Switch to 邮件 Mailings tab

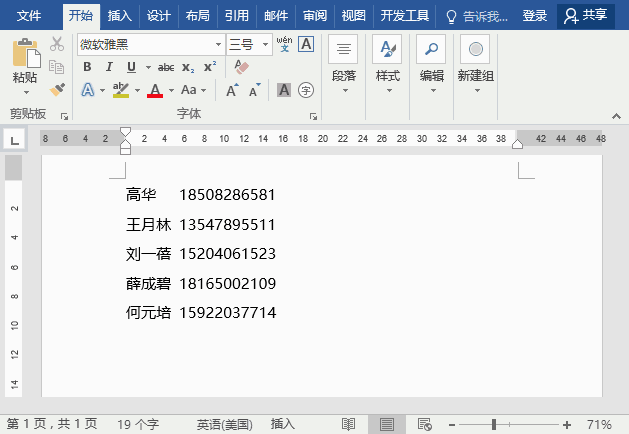pos(276,16)
